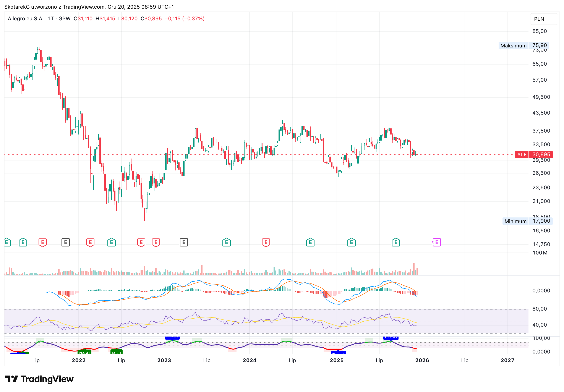This screenshot has width=564, height=392.
Task: Click the gray earnings marker before 2022
Action: pyautogui.click(x=66, y=242)
